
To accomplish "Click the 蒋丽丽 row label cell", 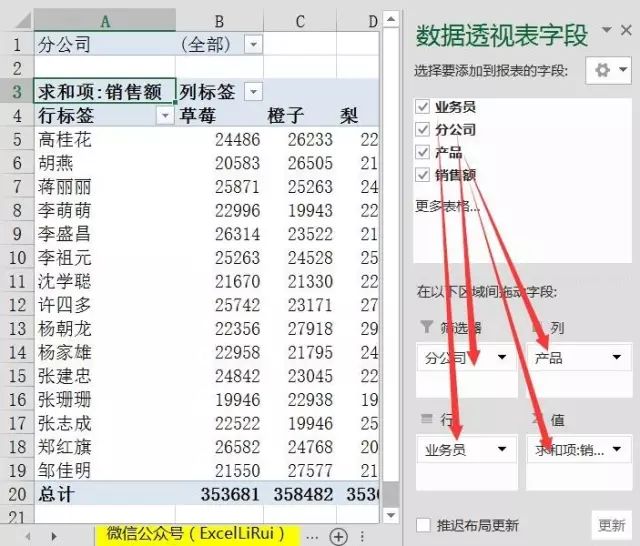I will coord(105,187).
